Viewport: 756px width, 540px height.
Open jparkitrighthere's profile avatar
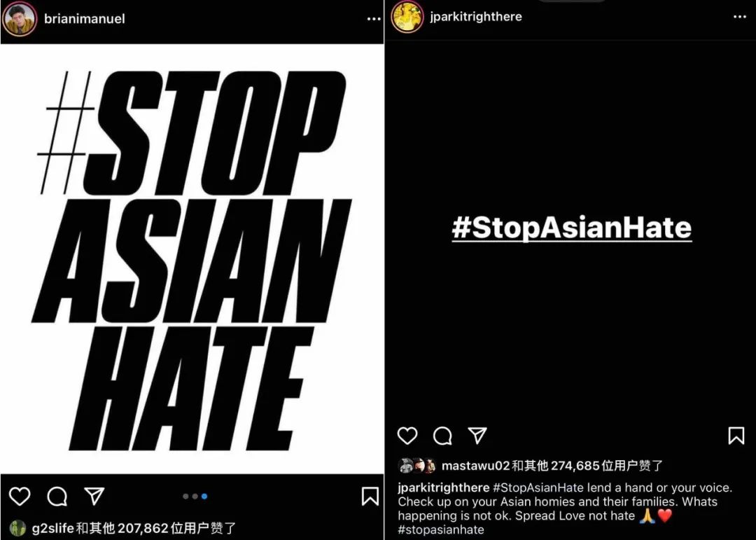[x=407, y=17]
